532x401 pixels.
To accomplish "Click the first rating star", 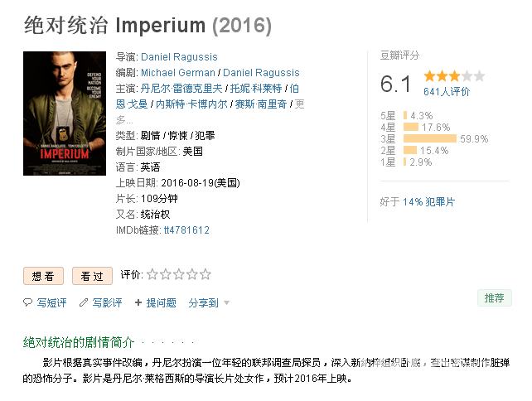I will tap(152, 274).
